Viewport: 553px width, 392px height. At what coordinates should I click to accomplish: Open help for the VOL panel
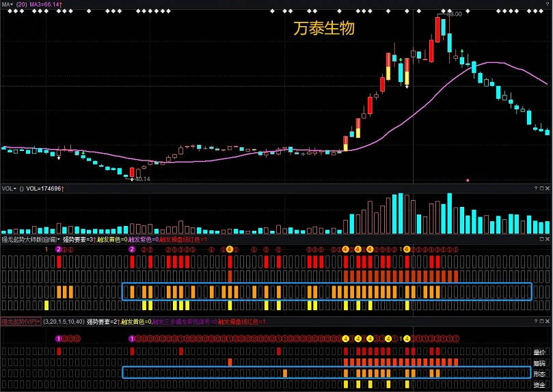coord(536,188)
